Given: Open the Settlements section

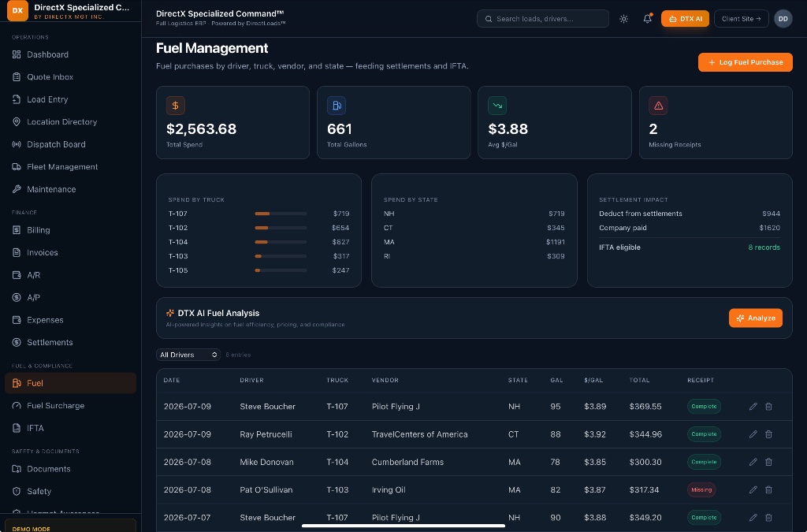Looking at the screenshot, I should pyautogui.click(x=70, y=343).
